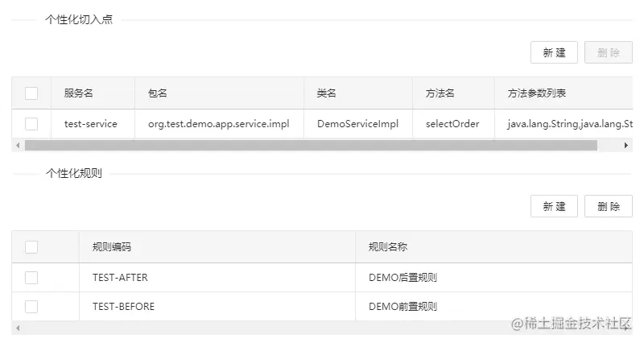Click the 方法参数列表 column header
Viewport: 644px width, 343px height.
click(563, 93)
